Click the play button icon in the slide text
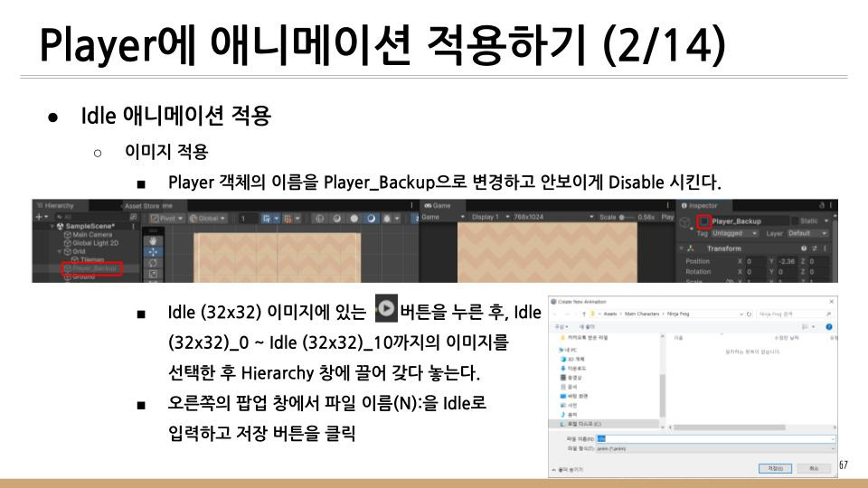 [386, 307]
